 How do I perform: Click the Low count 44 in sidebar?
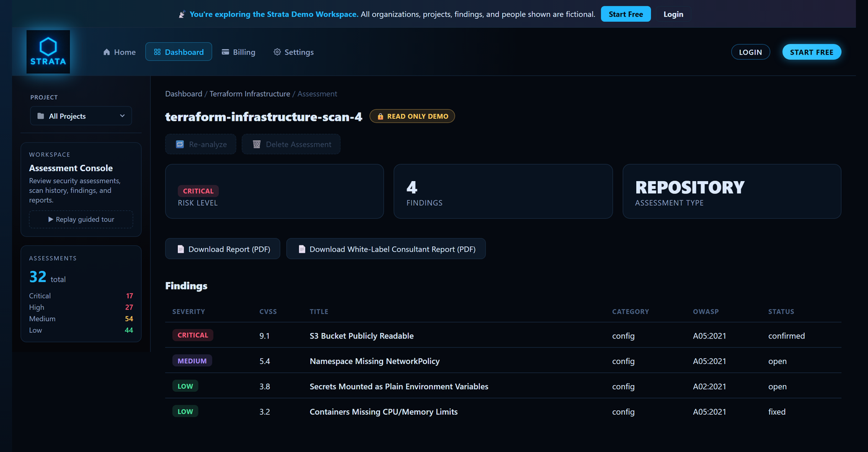point(129,330)
